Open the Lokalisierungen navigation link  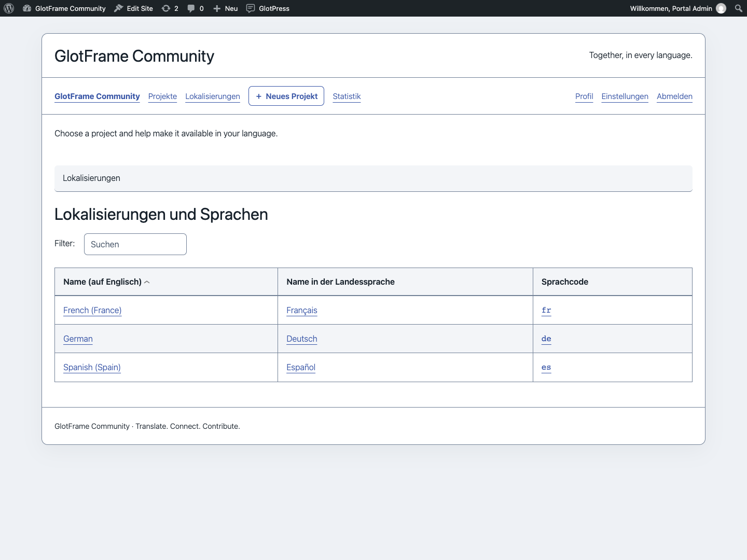pos(213,96)
